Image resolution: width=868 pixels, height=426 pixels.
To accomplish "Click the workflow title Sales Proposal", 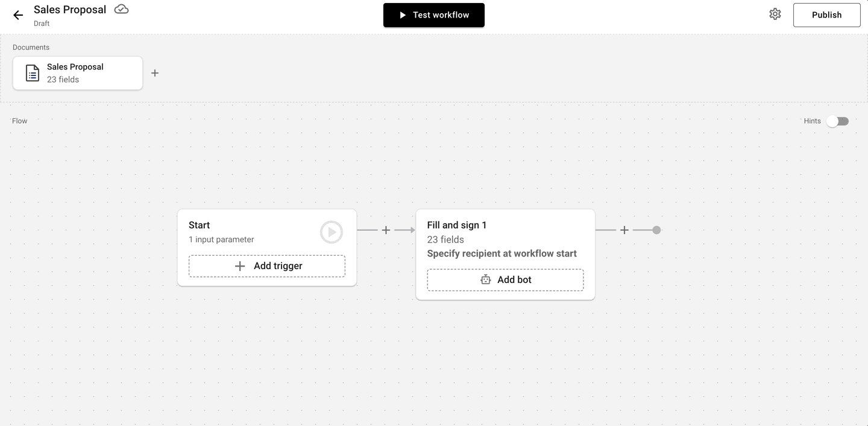I will tap(71, 9).
